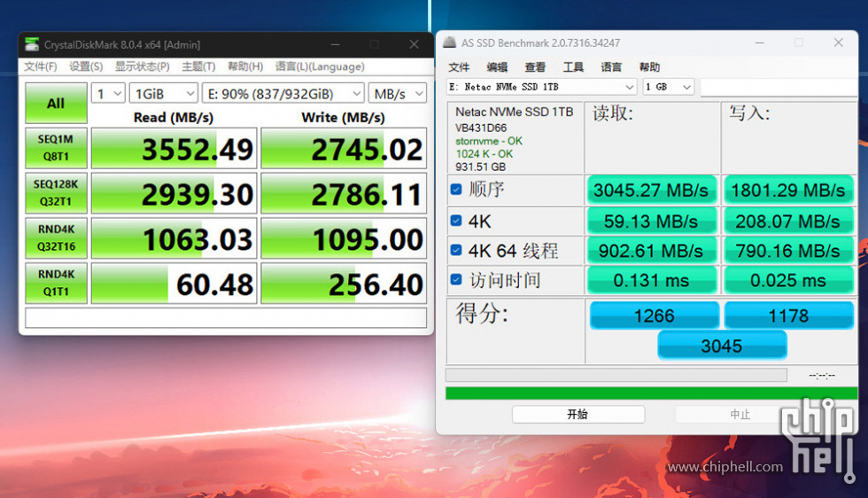This screenshot has height=498, width=868.
Task: Click 4K 64 read value 902.61 MB/s
Action: point(652,251)
